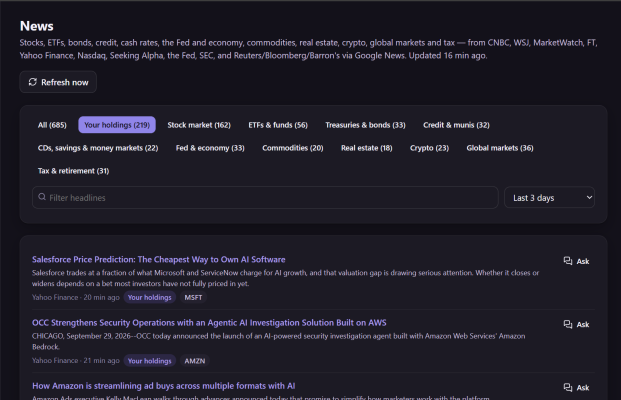Screen dimensions: 621x400
Task: Click the OCC article CHICAGO summary text
Action: point(278,341)
